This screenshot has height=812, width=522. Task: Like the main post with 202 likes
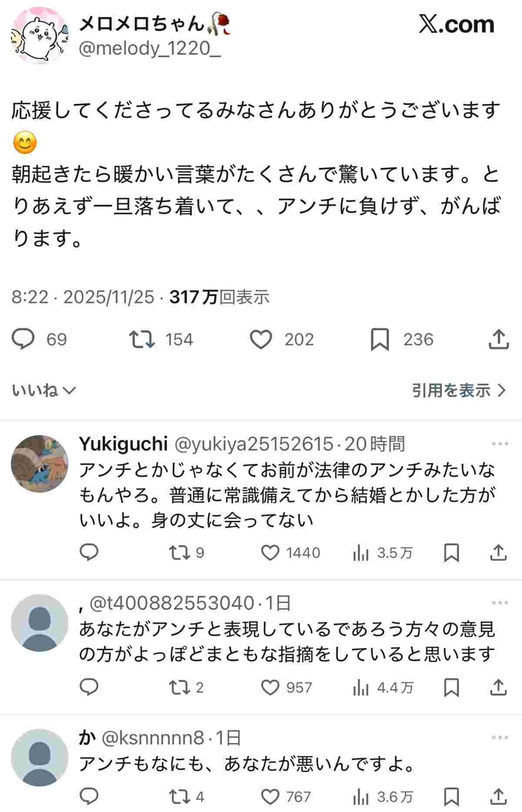[x=261, y=340]
